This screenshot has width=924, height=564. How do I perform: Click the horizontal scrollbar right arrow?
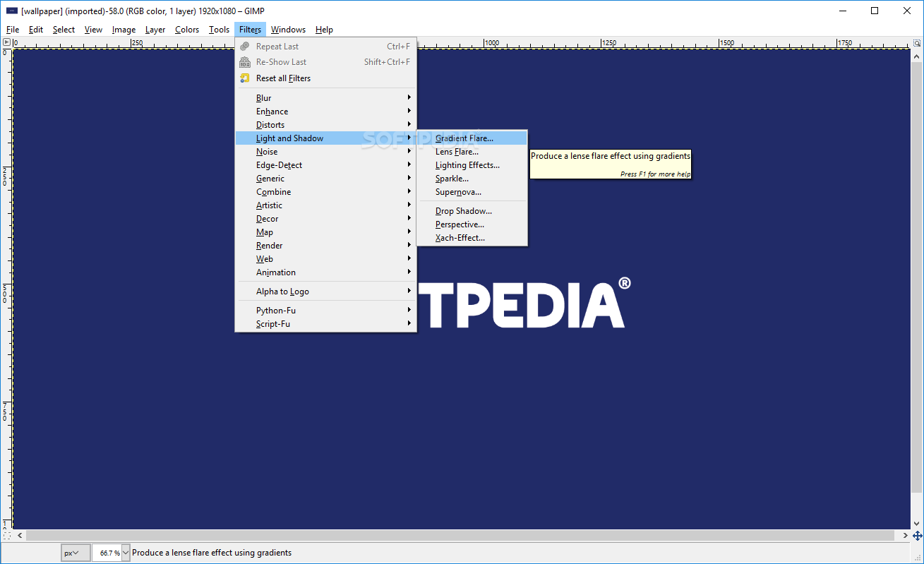[906, 536]
